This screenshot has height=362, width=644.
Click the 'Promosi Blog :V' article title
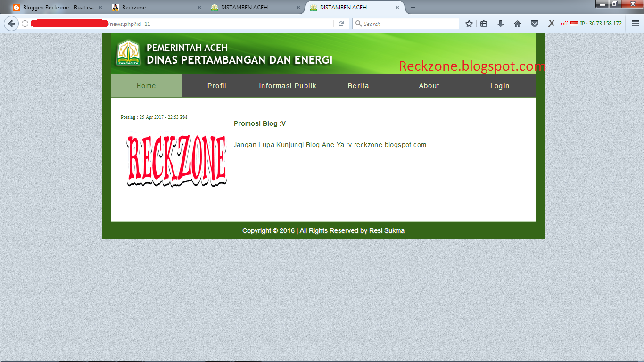coord(260,124)
